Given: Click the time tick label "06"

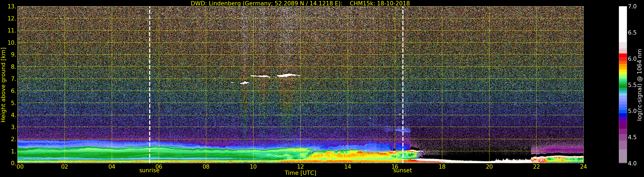Looking at the screenshot, I should click(x=159, y=167).
